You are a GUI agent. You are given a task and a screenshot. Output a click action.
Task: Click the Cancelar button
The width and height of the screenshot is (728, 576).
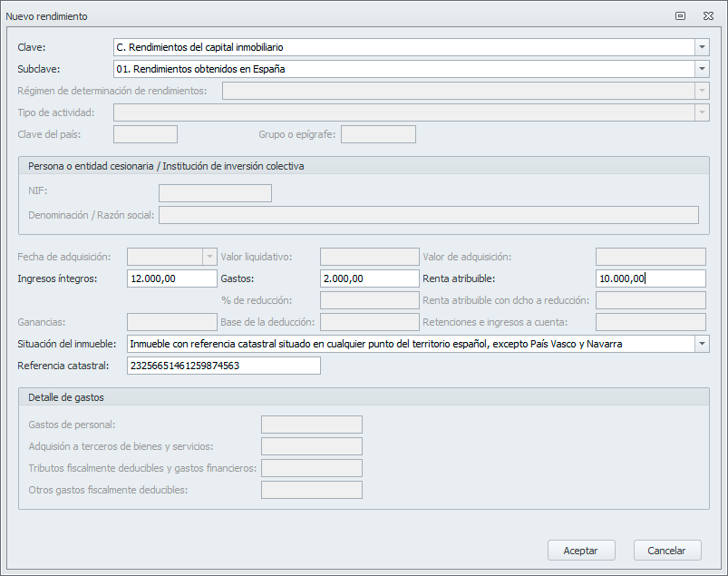point(667,551)
